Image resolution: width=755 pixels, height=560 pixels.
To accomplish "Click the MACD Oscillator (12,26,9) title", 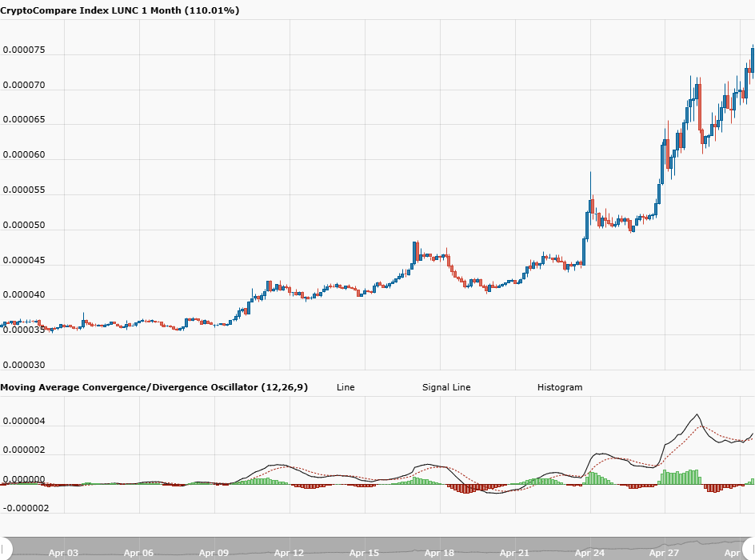I will (154, 387).
